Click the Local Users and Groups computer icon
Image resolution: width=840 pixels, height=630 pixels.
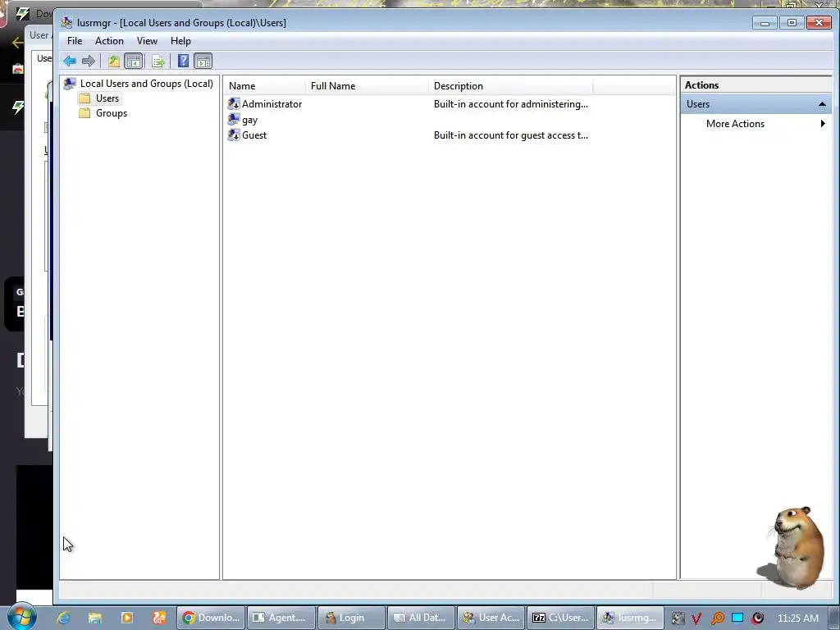pyautogui.click(x=70, y=84)
